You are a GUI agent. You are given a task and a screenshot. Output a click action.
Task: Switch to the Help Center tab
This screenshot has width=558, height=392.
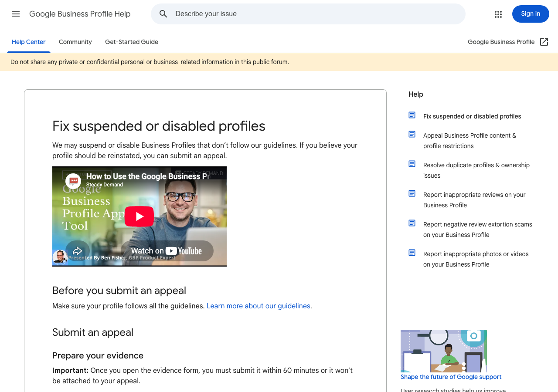coord(29,42)
